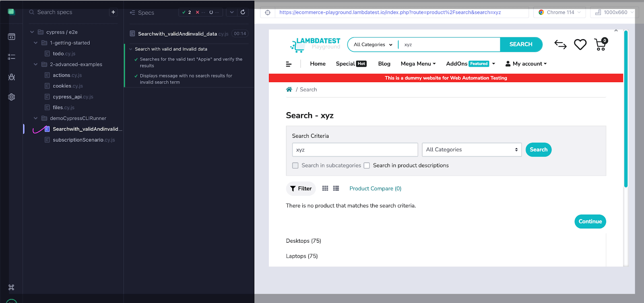Click the Specs back arrow icon
The height and width of the screenshot is (303, 644).
132,12
